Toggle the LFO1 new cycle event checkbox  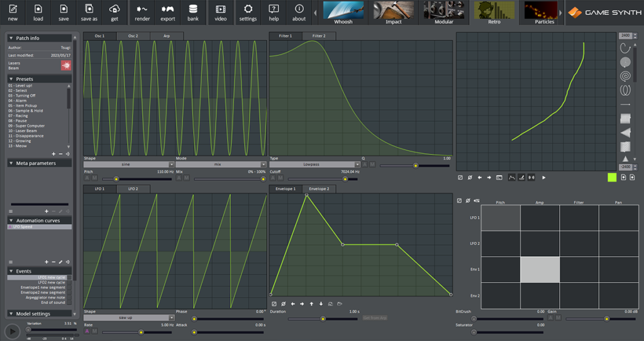(69, 278)
